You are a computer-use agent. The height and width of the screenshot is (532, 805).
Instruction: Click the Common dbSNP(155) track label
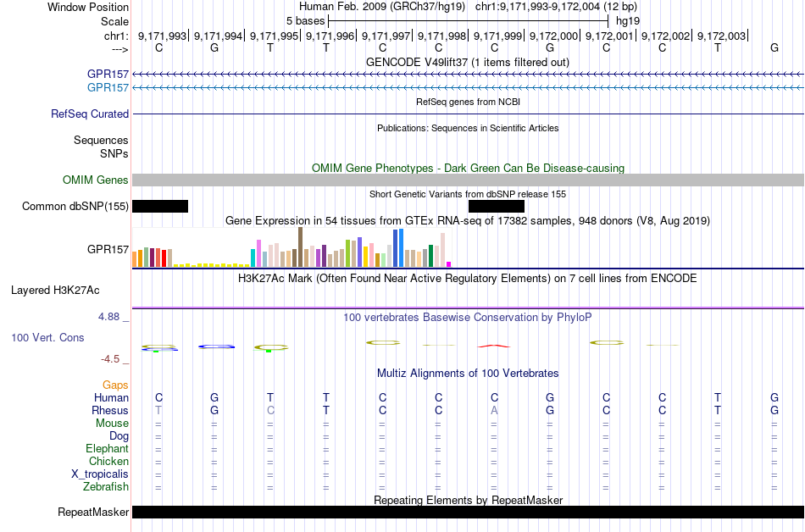75,206
